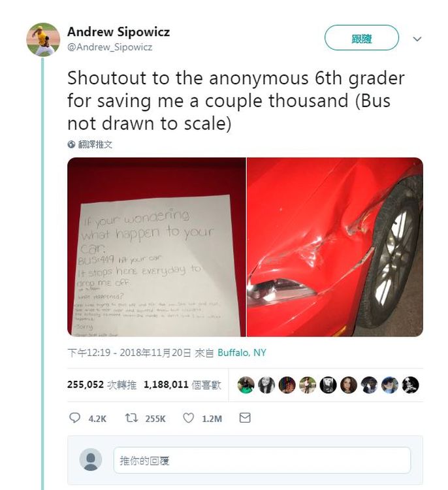448x490 pixels.
Task: Click the tweet your reply input field
Action: [262, 461]
